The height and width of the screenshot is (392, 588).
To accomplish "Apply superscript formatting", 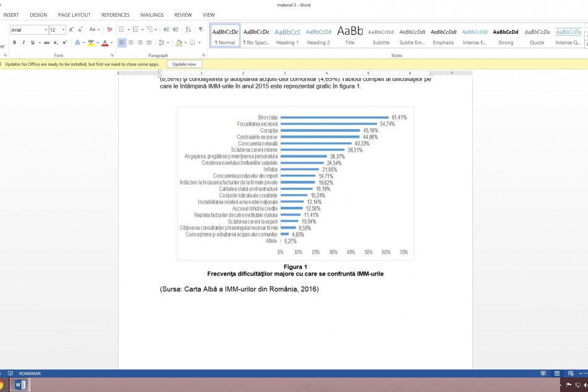I will 65,43.
